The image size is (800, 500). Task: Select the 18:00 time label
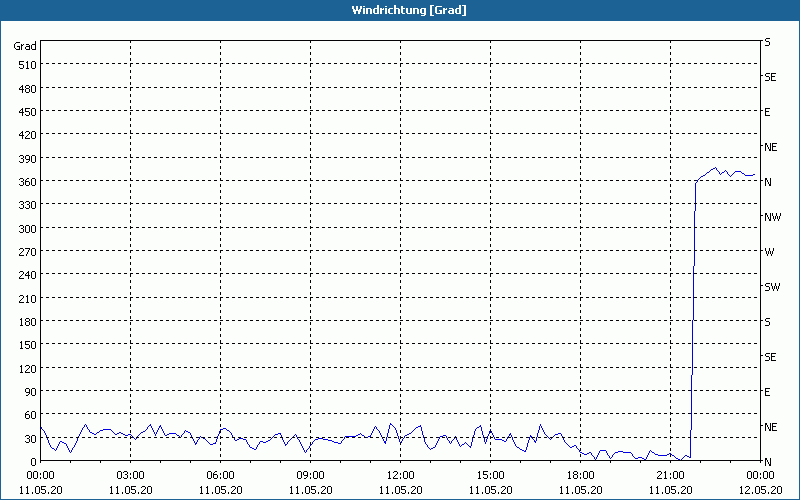581,476
